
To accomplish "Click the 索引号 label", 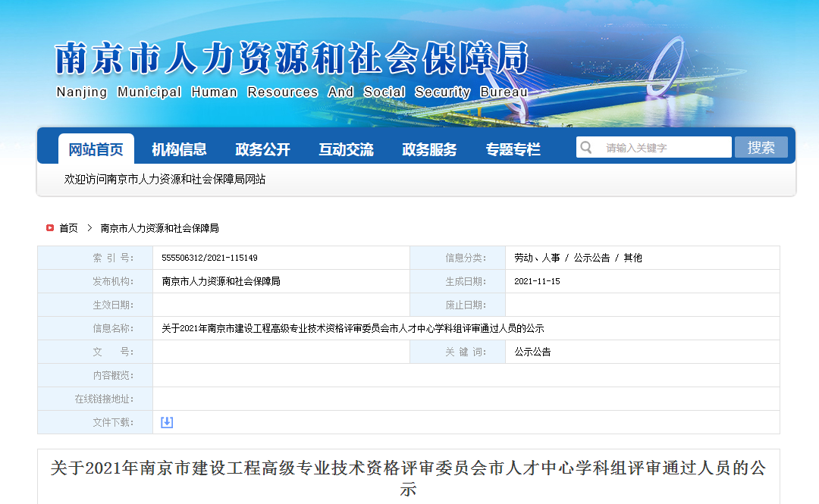I will 113,258.
